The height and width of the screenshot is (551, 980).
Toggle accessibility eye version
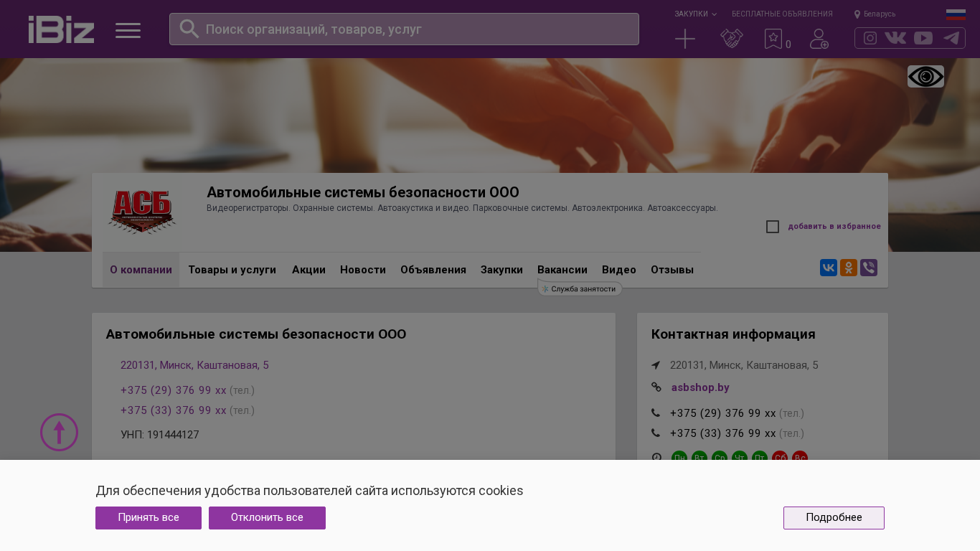(x=925, y=77)
